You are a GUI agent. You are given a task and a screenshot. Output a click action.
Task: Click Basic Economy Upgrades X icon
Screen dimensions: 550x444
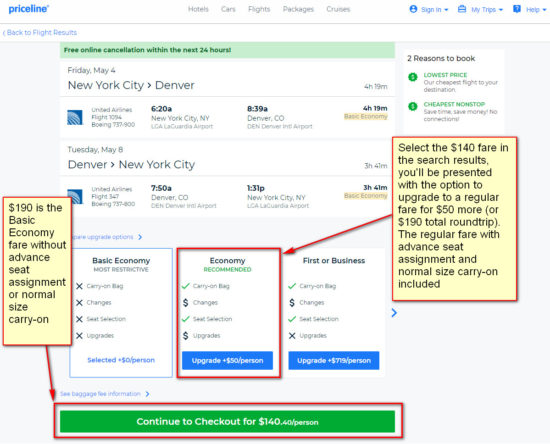point(79,336)
